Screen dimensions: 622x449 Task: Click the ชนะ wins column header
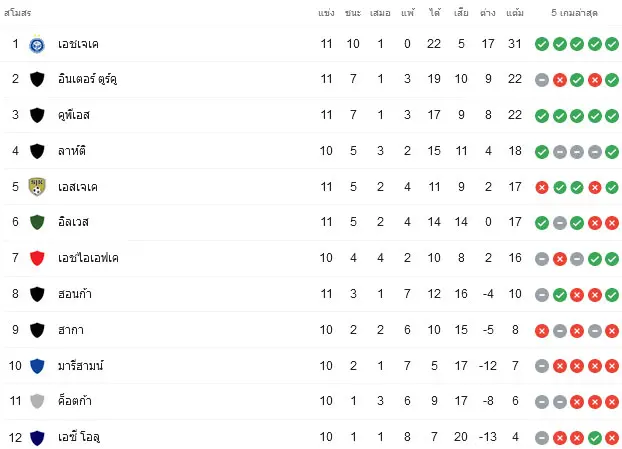pyautogui.click(x=353, y=13)
